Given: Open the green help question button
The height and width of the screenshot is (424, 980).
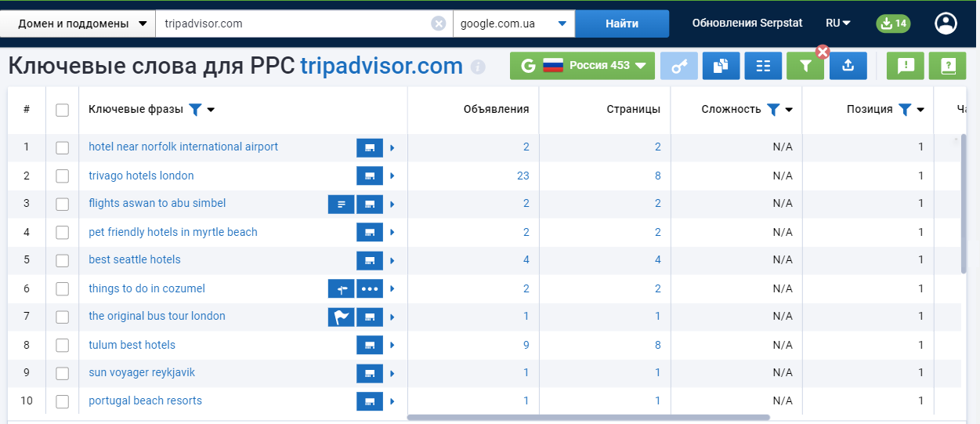Looking at the screenshot, I should [947, 66].
